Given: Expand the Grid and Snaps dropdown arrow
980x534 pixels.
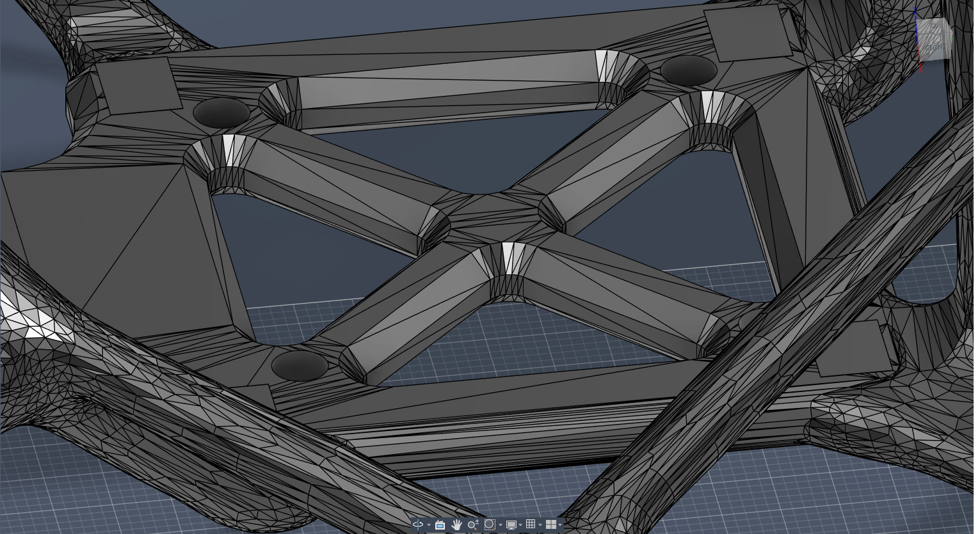Looking at the screenshot, I should (x=540, y=525).
